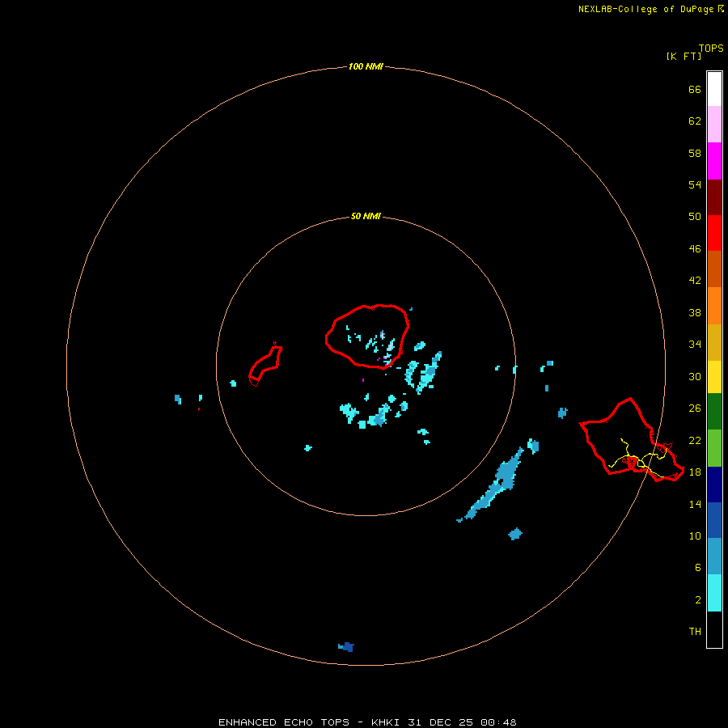The width and height of the screenshot is (728, 728).
Task: Click the [K FT] units label
Action: coord(684,56)
